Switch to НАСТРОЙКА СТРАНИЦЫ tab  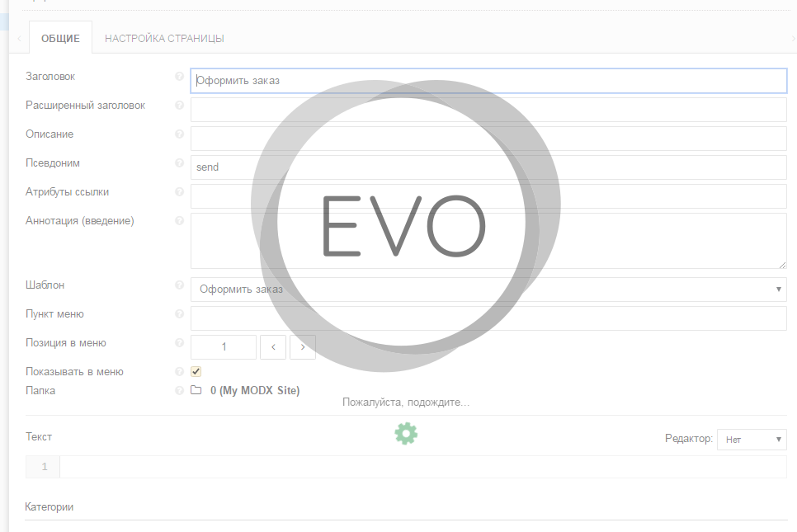[x=164, y=38]
